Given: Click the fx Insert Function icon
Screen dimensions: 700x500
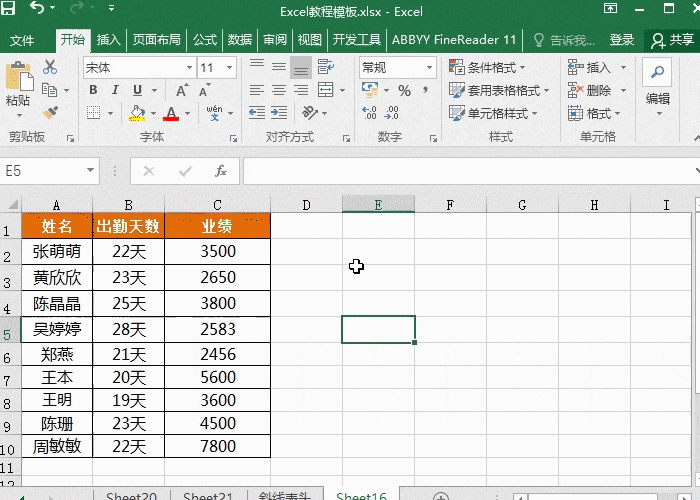Looking at the screenshot, I should tap(221, 171).
